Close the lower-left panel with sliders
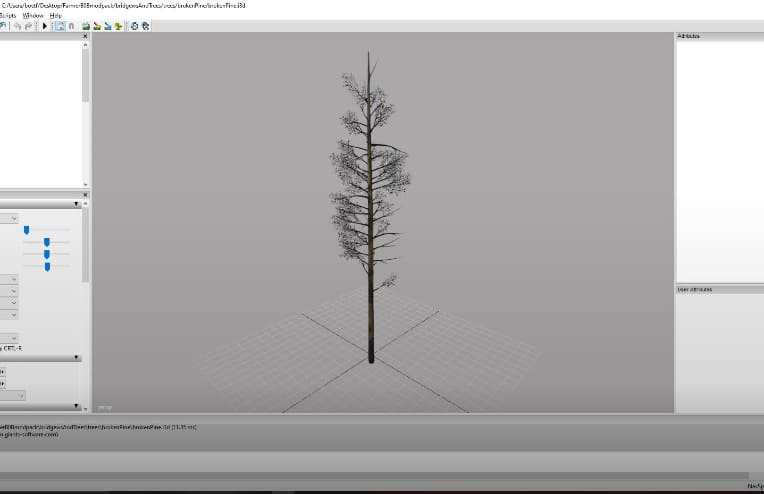The image size is (764, 494). pyautogui.click(x=84, y=195)
